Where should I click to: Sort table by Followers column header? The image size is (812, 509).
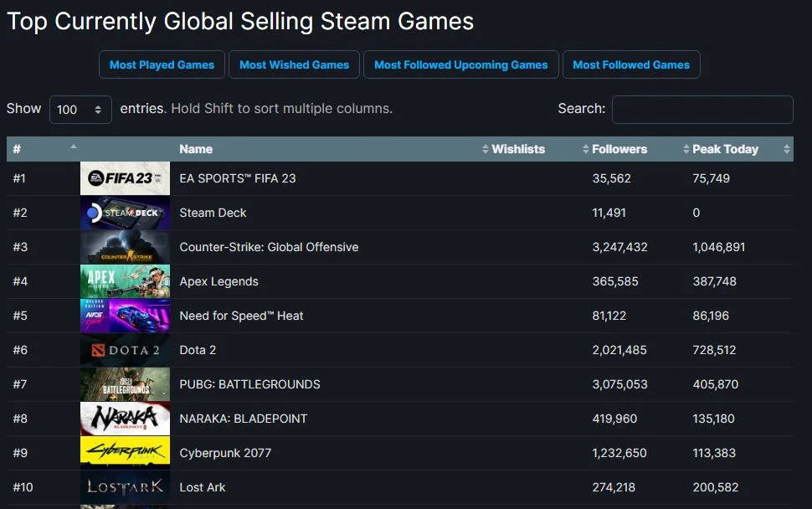(x=619, y=149)
